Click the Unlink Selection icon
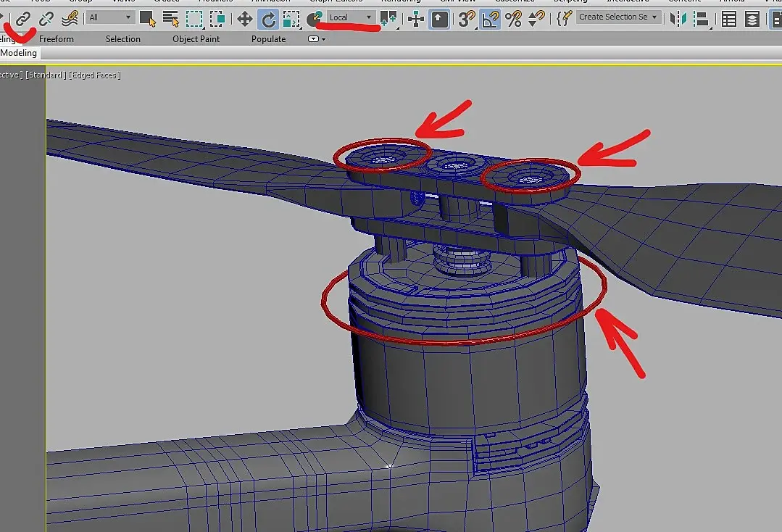Viewport: 782px width, 532px height. pyautogui.click(x=46, y=18)
